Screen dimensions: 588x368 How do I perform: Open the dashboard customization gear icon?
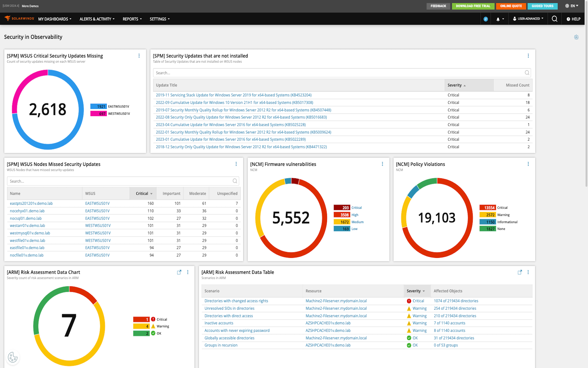point(576,37)
